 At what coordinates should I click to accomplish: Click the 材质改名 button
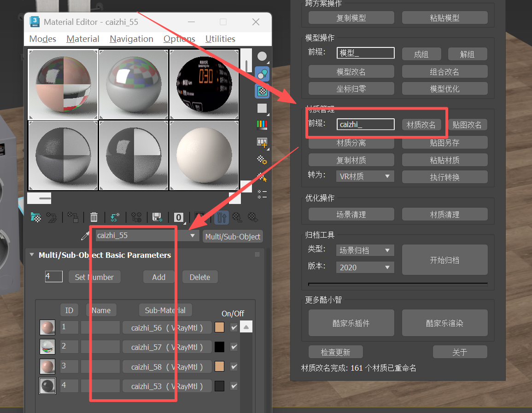(421, 125)
